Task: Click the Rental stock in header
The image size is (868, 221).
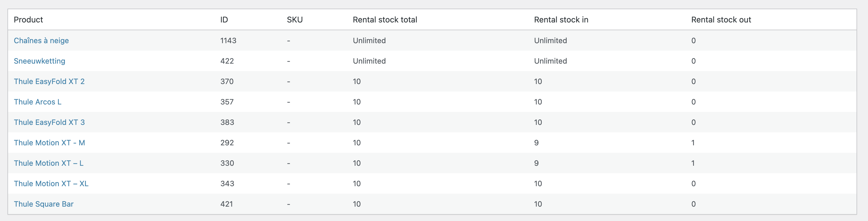Action: pos(561,20)
